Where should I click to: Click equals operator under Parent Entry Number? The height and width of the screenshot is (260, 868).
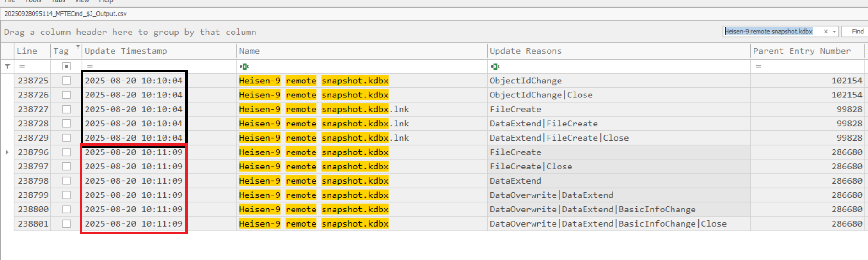pos(758,66)
